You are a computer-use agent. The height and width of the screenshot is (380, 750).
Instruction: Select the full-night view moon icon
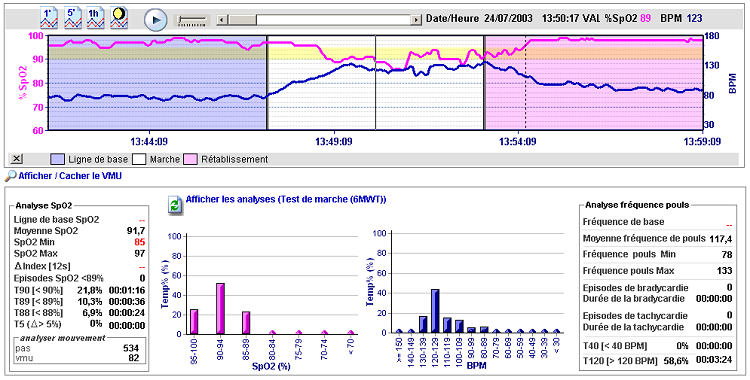119,18
